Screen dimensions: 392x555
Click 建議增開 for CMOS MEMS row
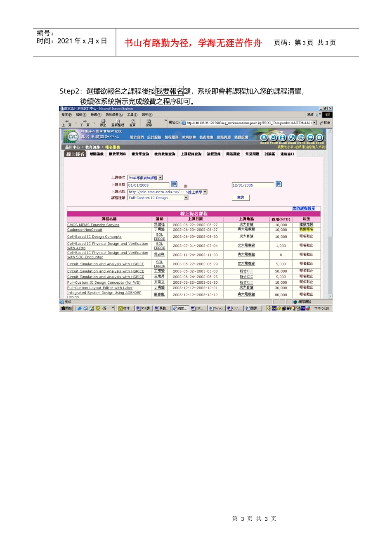point(307,225)
